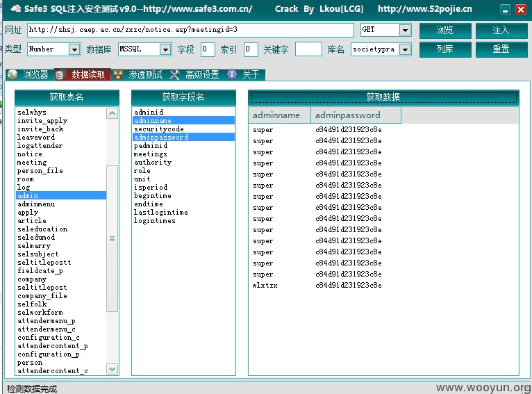Select the adminmenu table
532x394 pixels.
(61, 204)
